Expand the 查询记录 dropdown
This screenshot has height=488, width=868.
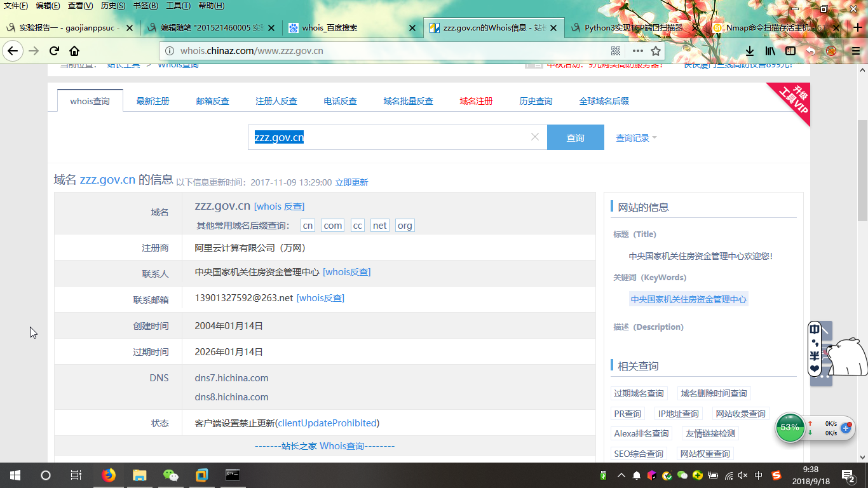pyautogui.click(x=636, y=138)
